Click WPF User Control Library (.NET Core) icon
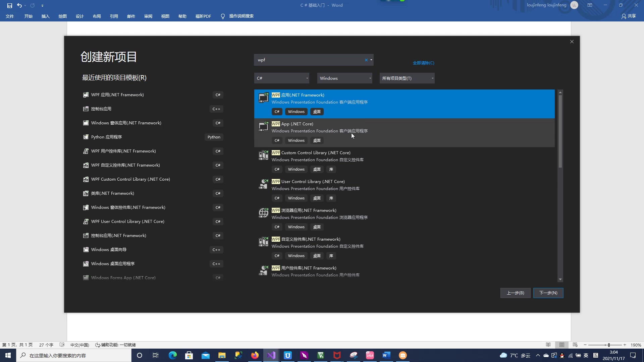Viewport: 644px width, 362px height. [x=263, y=184]
